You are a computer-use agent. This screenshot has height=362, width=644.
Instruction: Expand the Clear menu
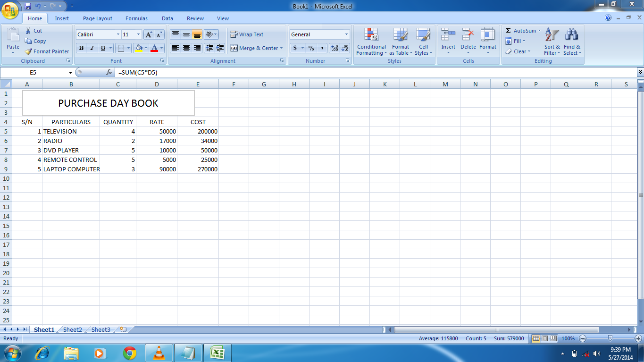pos(518,51)
